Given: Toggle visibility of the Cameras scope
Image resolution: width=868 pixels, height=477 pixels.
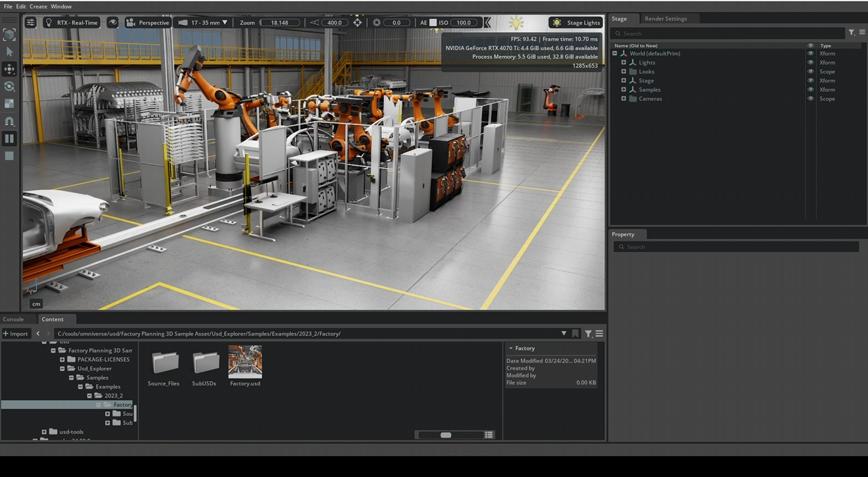Looking at the screenshot, I should pos(810,99).
